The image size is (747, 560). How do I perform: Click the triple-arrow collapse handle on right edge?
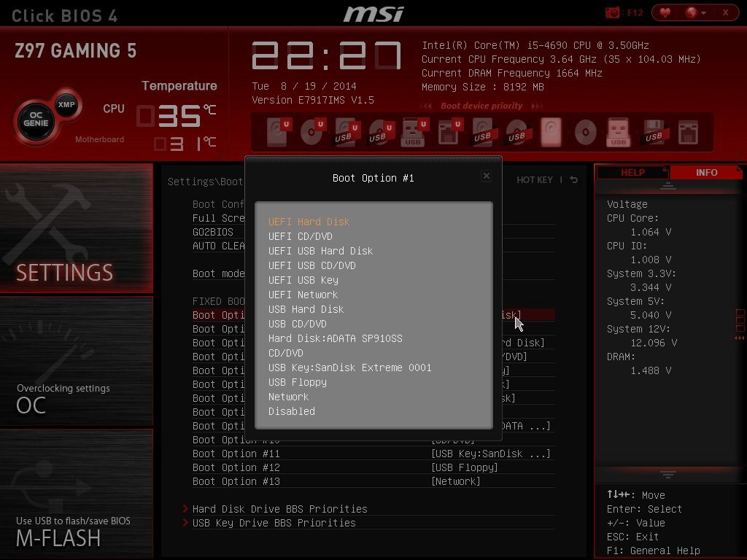click(740, 338)
